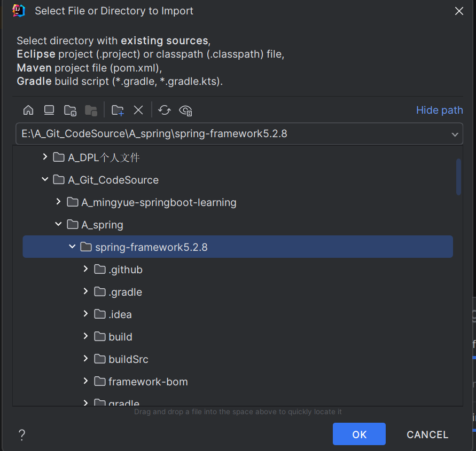Screen dimensions: 476x451
Task: Click the file tree vertical scrollbar
Action: pyautogui.click(x=458, y=177)
